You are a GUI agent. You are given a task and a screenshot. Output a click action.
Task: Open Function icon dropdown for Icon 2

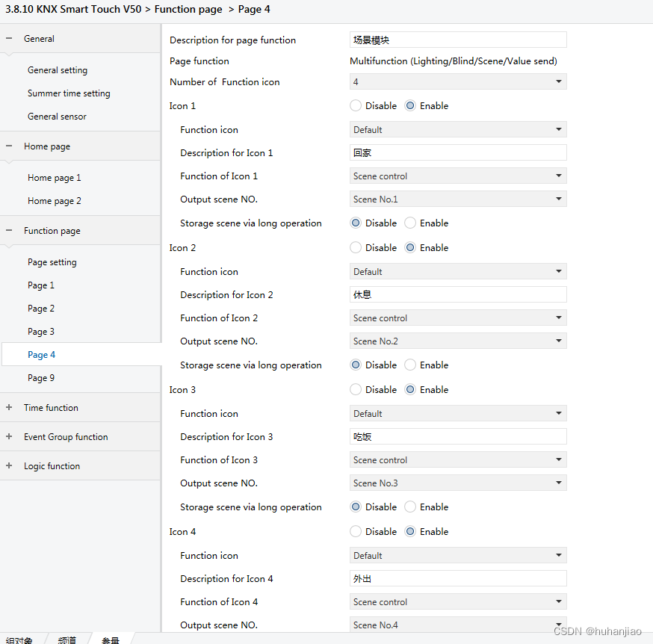tap(458, 272)
